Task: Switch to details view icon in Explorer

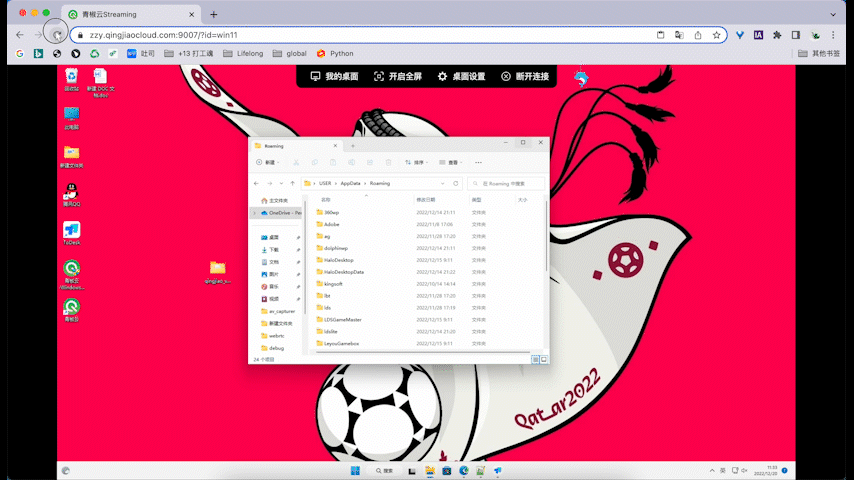Action: [x=535, y=360]
